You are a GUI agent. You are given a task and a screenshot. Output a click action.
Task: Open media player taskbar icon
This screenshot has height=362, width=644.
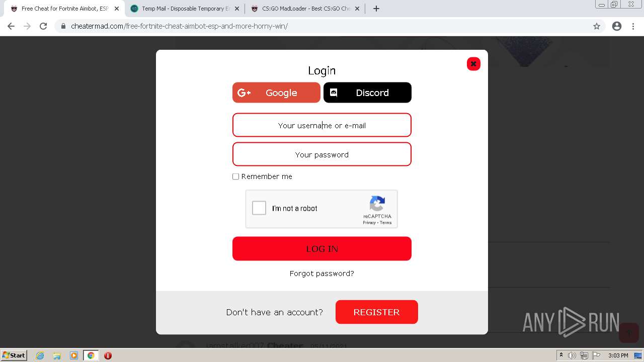[x=74, y=355]
